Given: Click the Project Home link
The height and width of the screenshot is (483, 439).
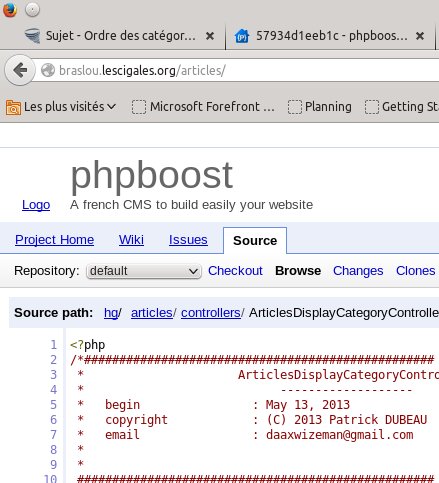Looking at the screenshot, I should coord(55,240).
